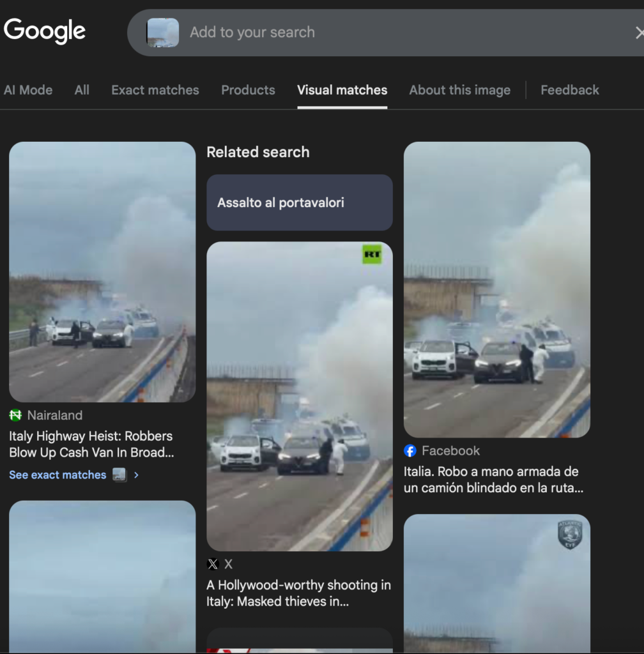Click the small image icon beside See exact matches
The image size is (644, 654).
[119, 475]
